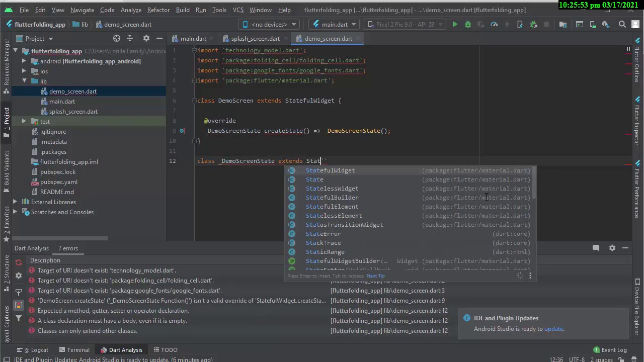Click completion popup more options icon

click(530, 276)
